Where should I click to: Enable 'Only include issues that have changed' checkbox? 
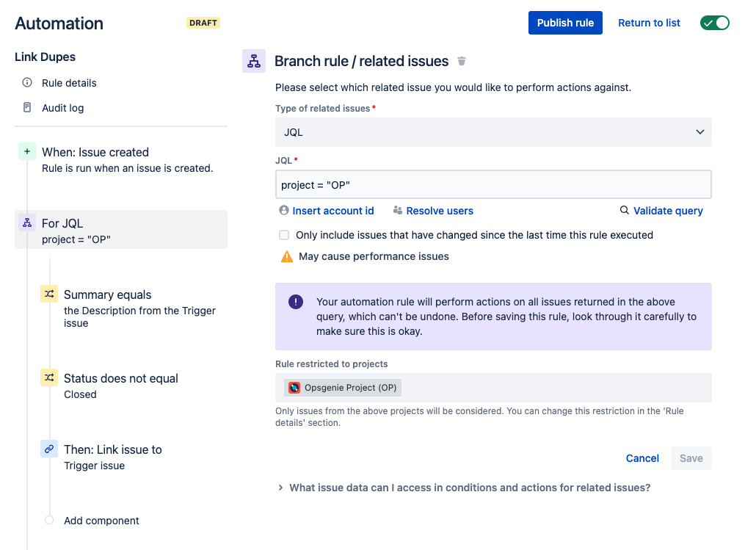coord(283,235)
